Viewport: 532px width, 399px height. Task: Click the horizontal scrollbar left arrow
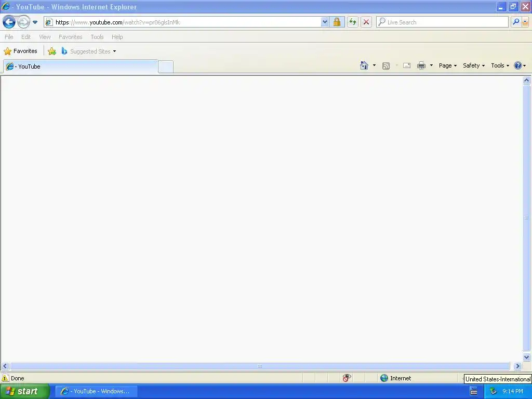5,366
